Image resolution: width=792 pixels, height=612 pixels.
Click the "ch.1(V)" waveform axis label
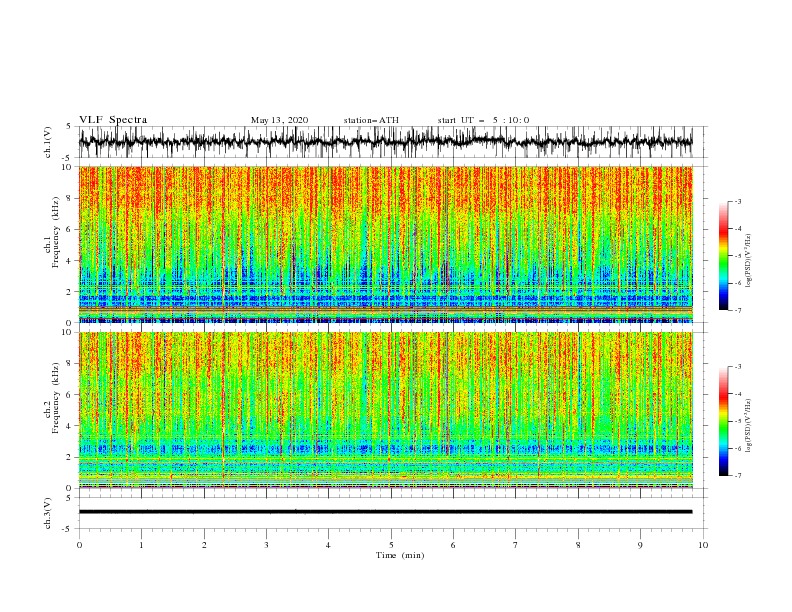(48, 142)
